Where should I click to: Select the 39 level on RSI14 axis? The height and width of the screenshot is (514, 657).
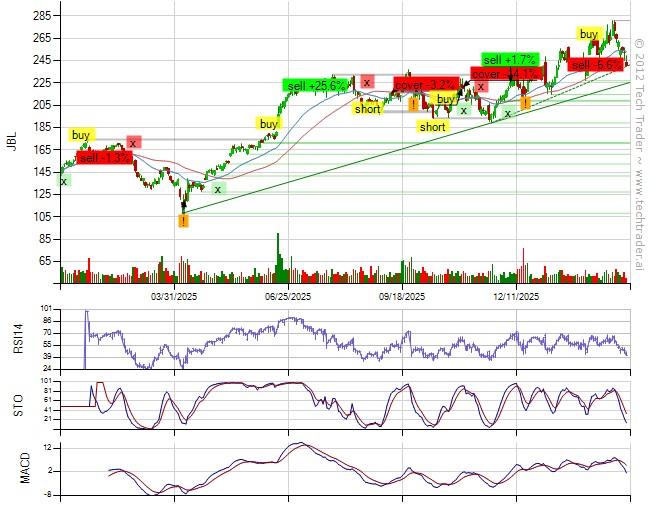(47, 357)
